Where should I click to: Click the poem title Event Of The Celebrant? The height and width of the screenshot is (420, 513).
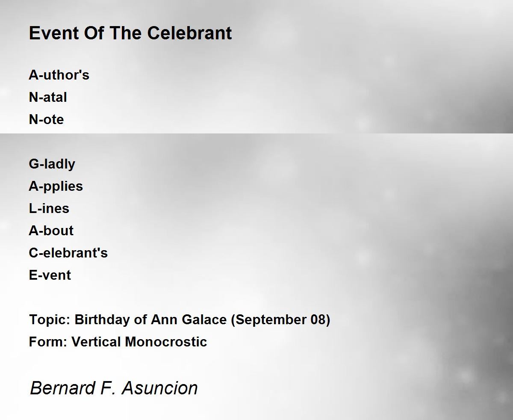click(130, 33)
